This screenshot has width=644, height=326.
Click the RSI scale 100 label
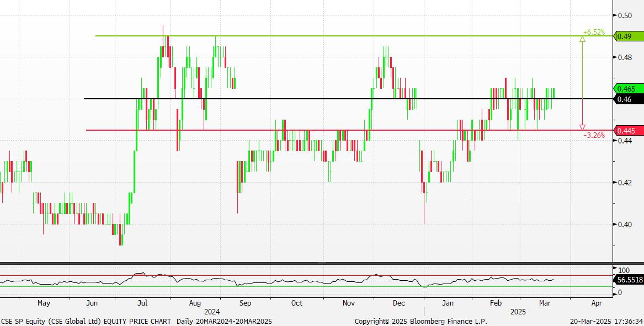coord(624,270)
